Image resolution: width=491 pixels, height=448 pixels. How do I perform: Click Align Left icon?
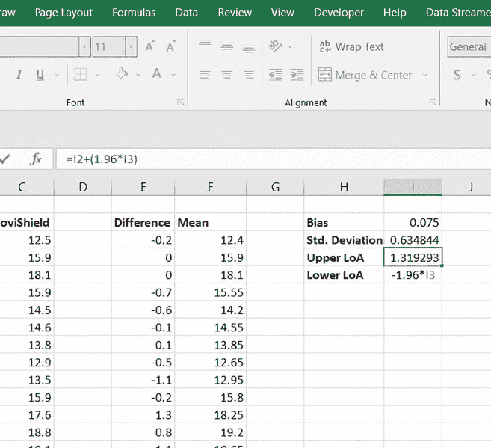(x=205, y=75)
